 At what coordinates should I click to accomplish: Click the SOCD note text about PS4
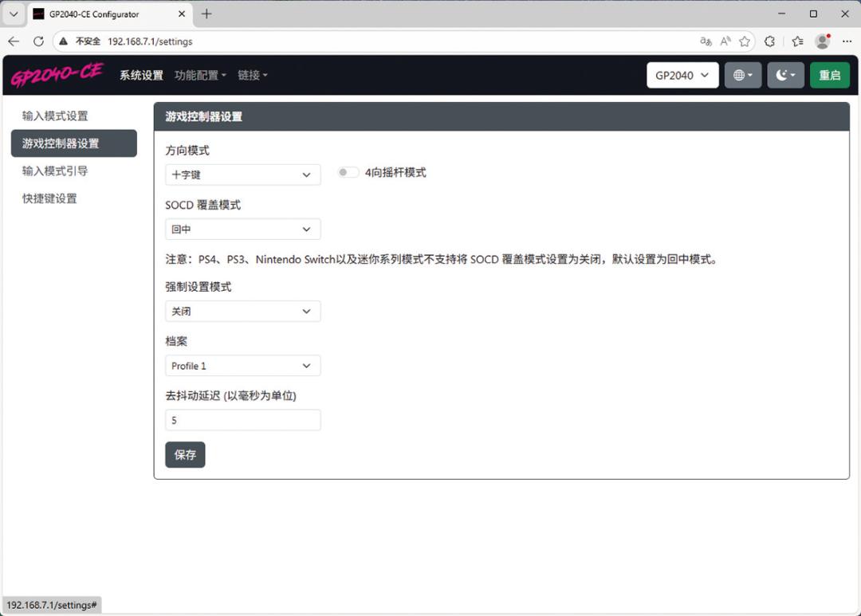(442, 259)
